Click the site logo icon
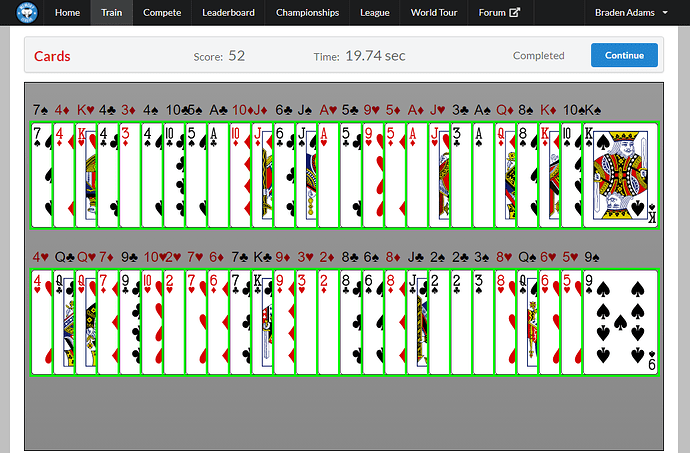This screenshot has height=453, width=690. pos(26,12)
